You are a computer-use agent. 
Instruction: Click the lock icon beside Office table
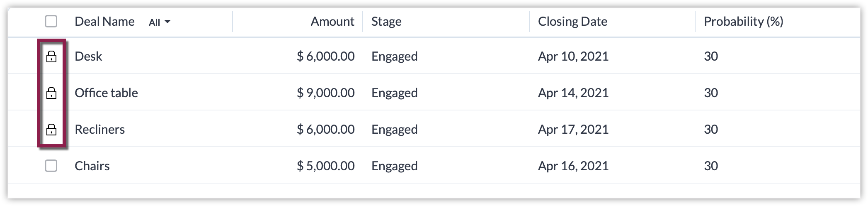point(51,93)
